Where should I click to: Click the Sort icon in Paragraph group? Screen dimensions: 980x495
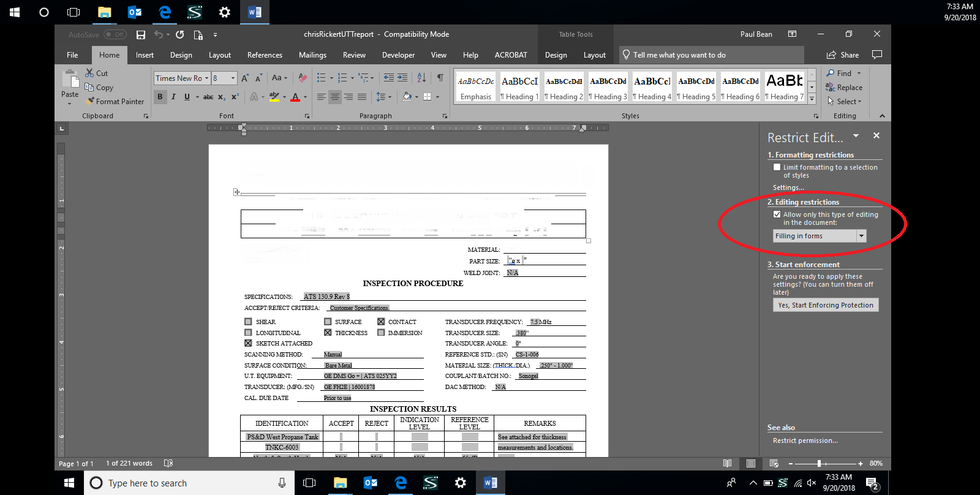tap(421, 78)
